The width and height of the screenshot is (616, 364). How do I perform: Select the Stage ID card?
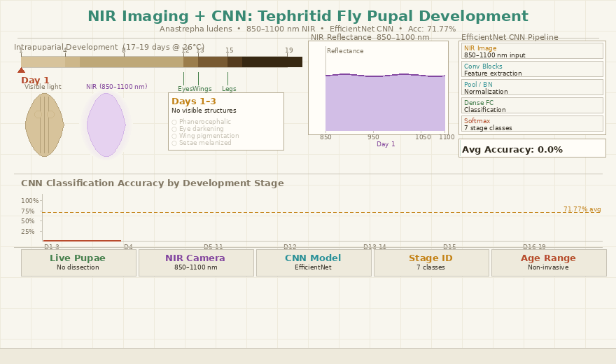click(431, 262)
